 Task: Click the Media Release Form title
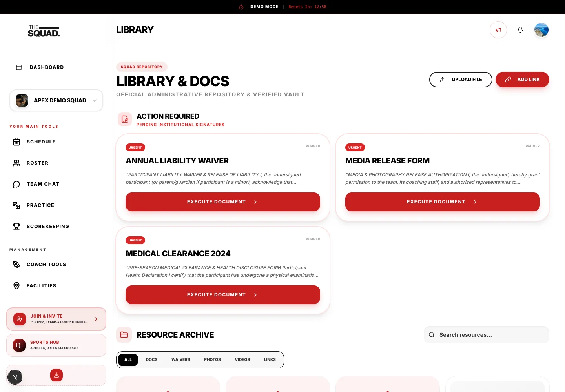click(387, 161)
